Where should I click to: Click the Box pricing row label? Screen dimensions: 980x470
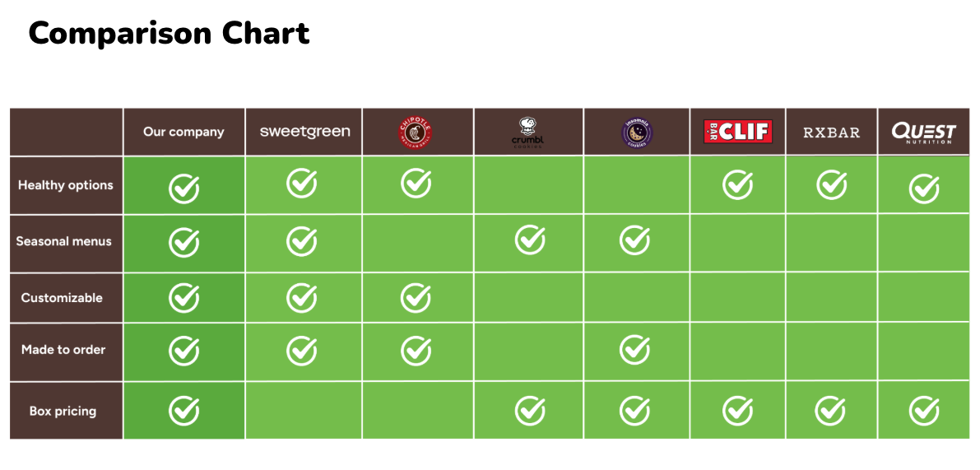click(63, 411)
